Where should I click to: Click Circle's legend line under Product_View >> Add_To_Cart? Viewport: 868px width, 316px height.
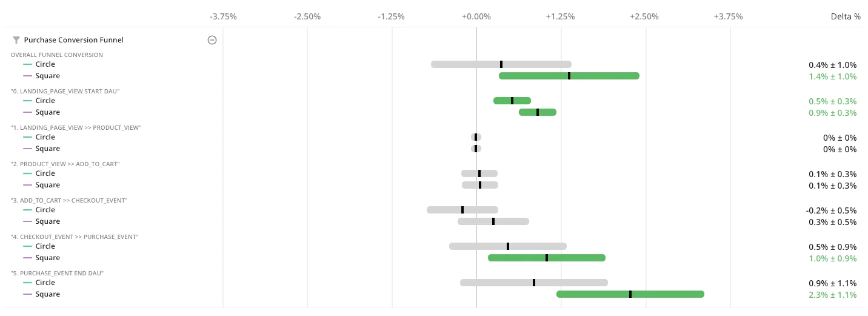point(27,173)
